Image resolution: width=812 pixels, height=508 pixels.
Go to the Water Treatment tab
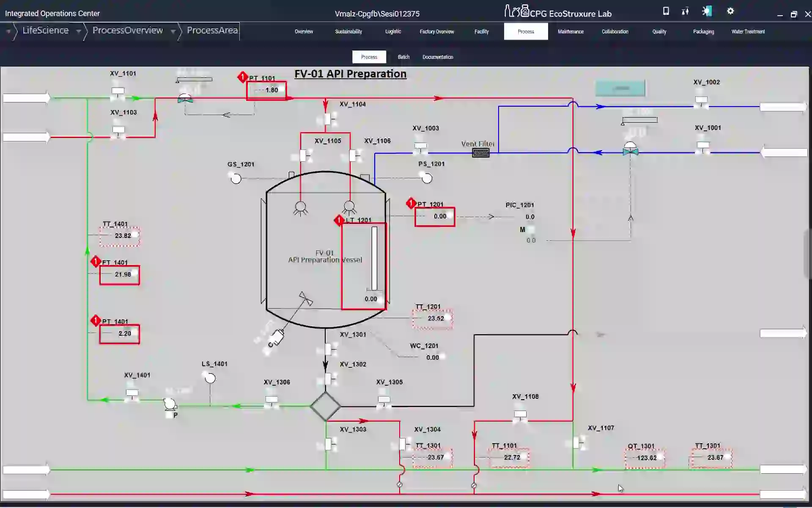[x=748, y=32]
